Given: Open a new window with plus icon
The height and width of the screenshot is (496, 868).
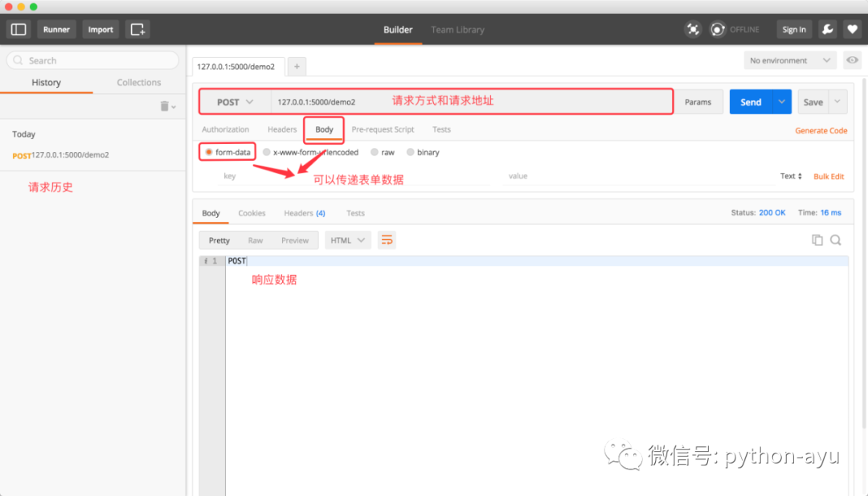Looking at the screenshot, I should click(137, 29).
